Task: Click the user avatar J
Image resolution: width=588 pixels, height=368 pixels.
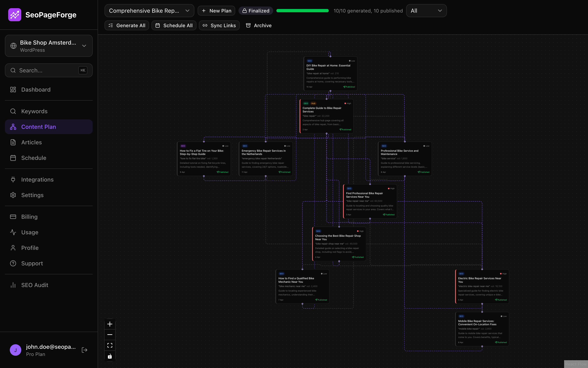Action: click(x=16, y=350)
